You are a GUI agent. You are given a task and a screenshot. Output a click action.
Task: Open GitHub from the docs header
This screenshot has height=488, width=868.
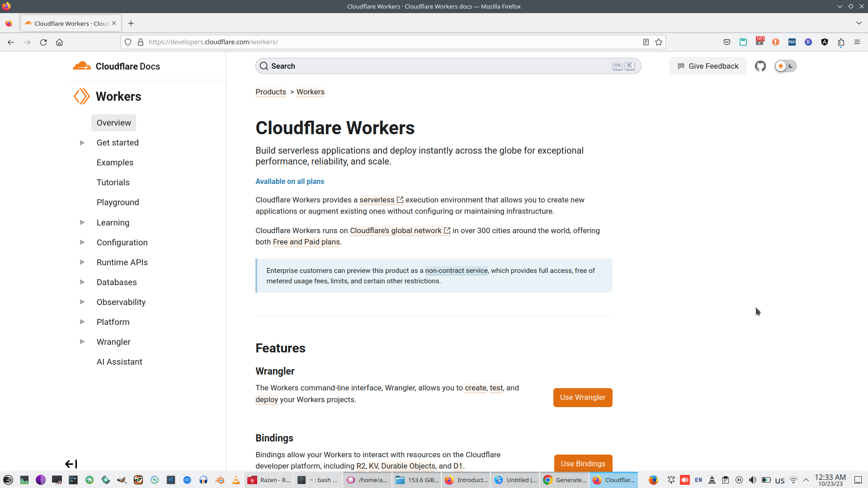coord(760,66)
